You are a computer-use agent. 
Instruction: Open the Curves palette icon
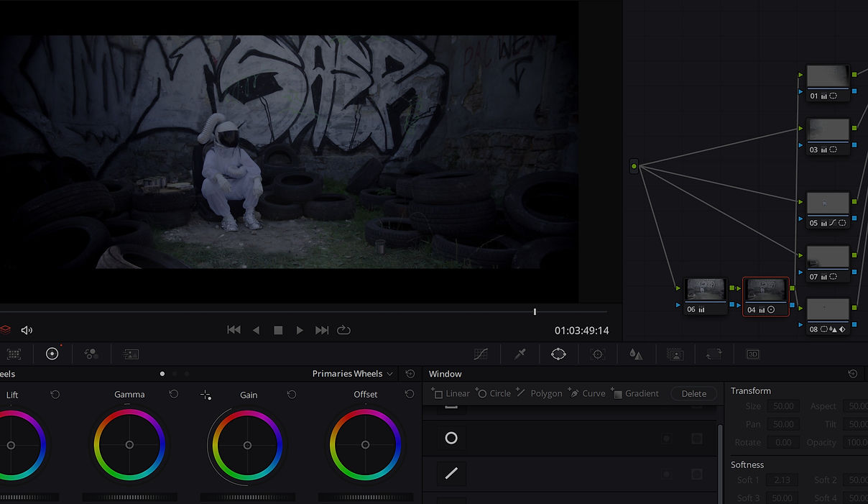pyautogui.click(x=481, y=354)
